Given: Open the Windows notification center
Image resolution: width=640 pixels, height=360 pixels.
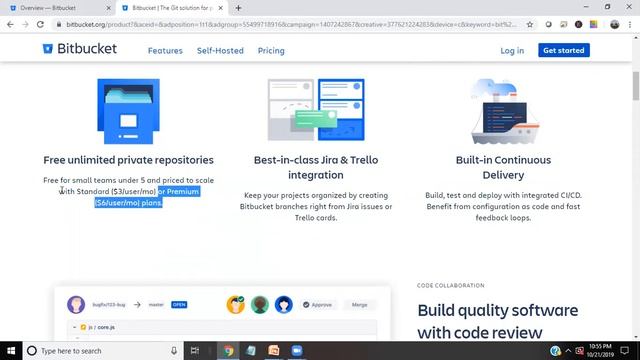Looking at the screenshot, I should click(624, 351).
